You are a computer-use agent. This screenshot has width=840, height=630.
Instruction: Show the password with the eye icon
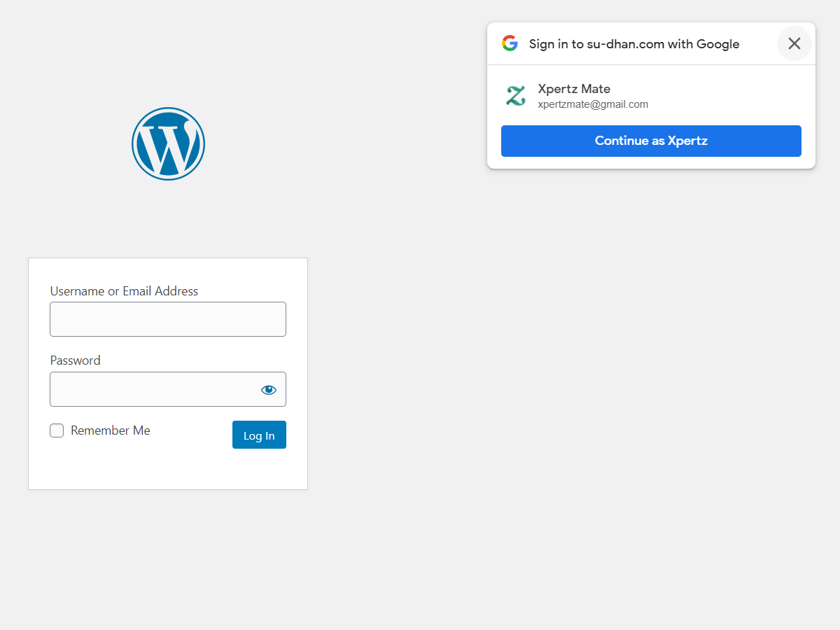[x=269, y=390]
